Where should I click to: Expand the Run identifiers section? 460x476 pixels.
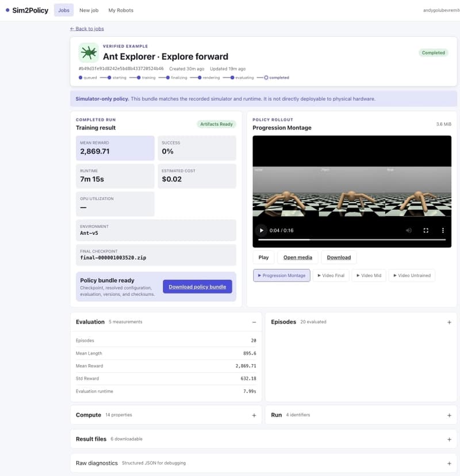(449, 416)
